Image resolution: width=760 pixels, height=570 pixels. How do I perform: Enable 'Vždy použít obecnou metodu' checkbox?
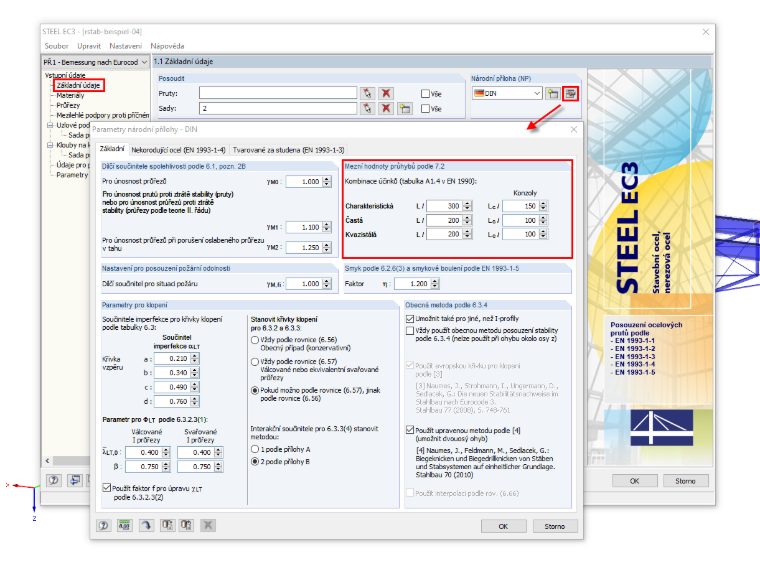(x=410, y=331)
